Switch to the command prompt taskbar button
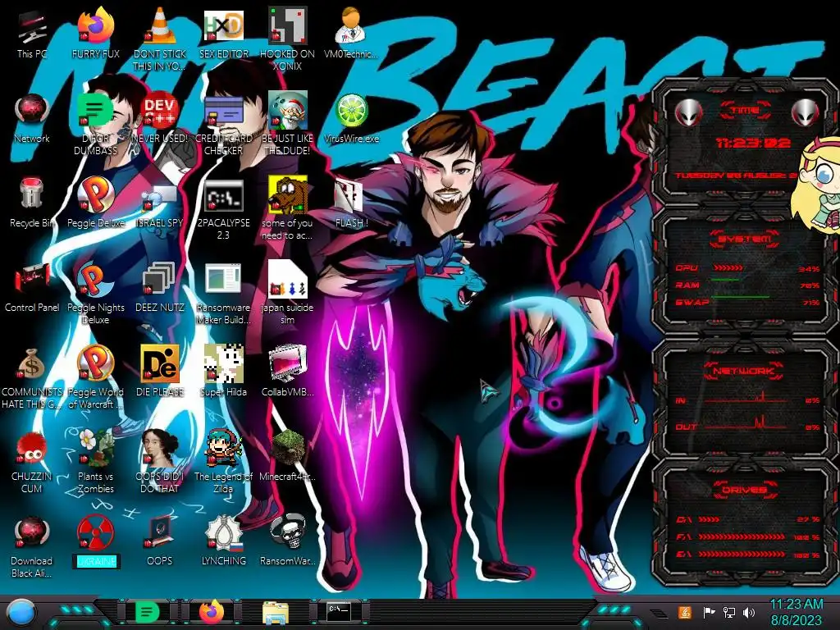The image size is (840, 630). point(339,610)
